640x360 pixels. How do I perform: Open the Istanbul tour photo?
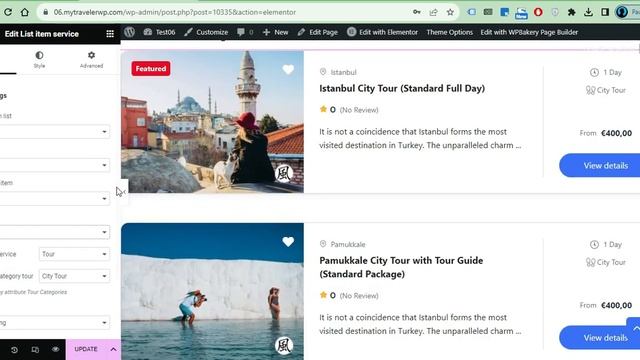[212, 122]
